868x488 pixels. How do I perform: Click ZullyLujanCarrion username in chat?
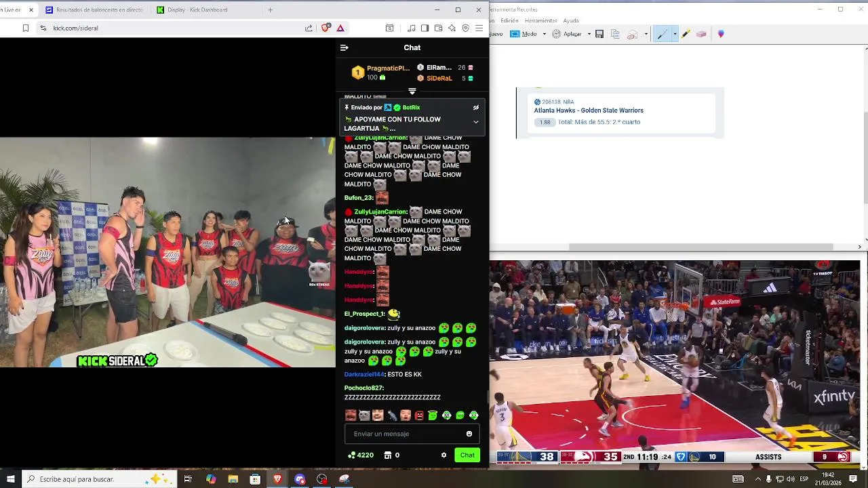tap(380, 211)
